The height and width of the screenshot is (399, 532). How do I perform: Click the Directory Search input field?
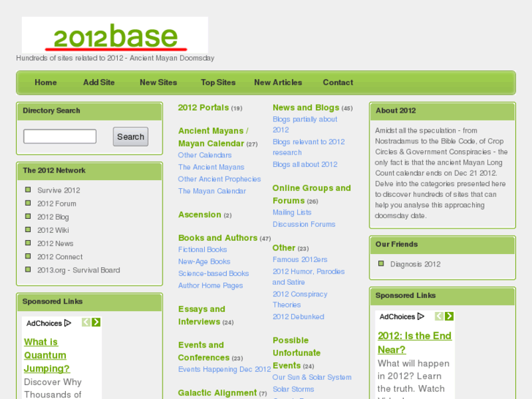pyautogui.click(x=60, y=136)
